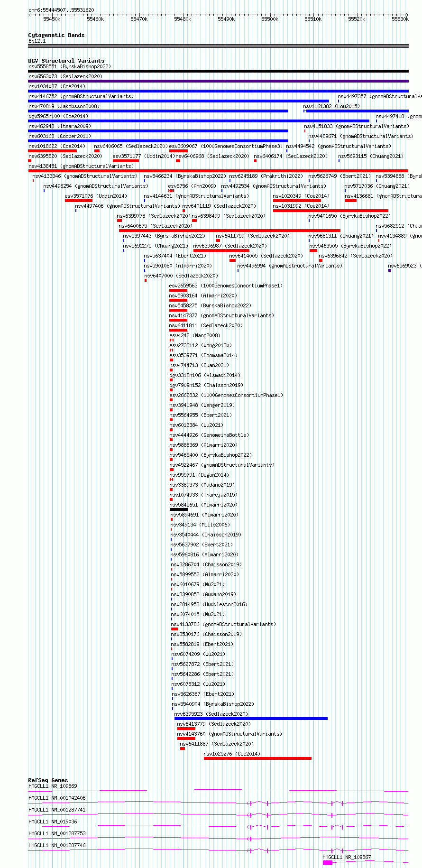This screenshot has width=422, height=868.
Task: Click nsv6414005 (Sedlazeck2020) label
Action: [266, 256]
